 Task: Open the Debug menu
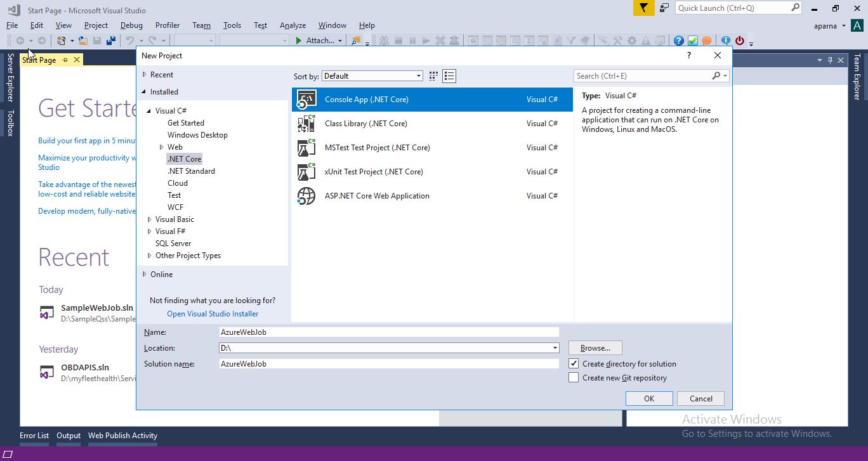131,25
